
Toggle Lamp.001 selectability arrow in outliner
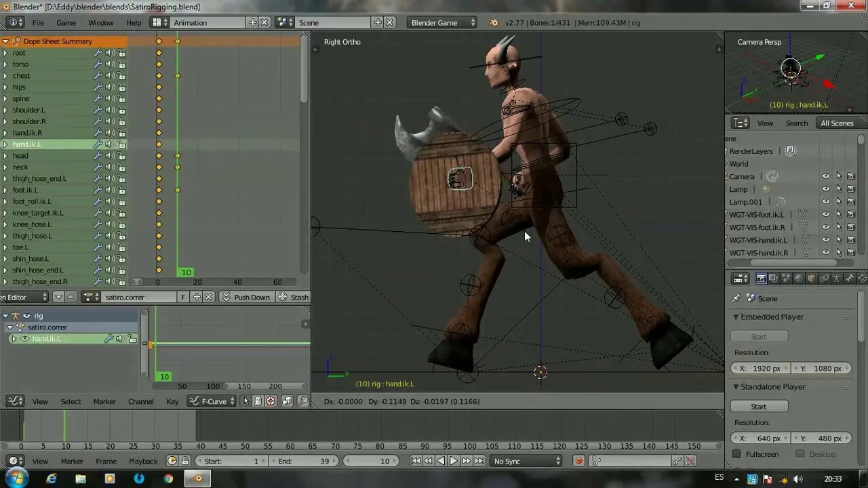click(x=839, y=202)
